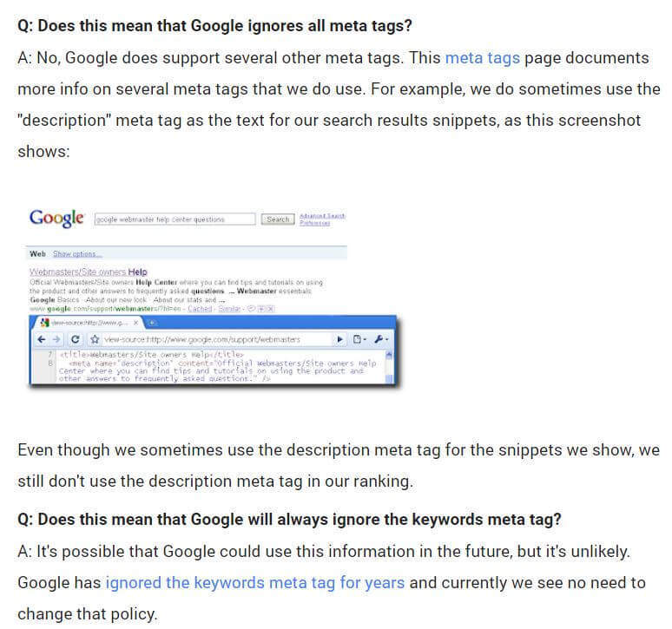
Task: Click the Cached link of the result
Action: [x=200, y=309]
